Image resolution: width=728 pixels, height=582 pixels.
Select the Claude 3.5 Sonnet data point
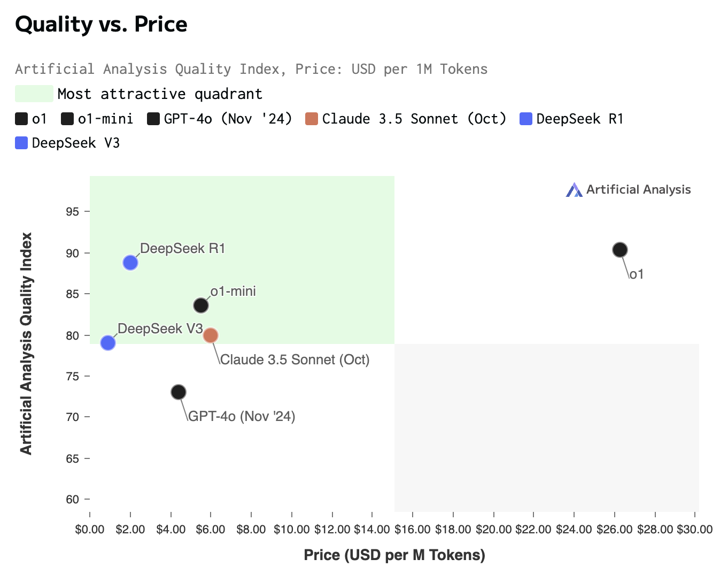pos(211,335)
